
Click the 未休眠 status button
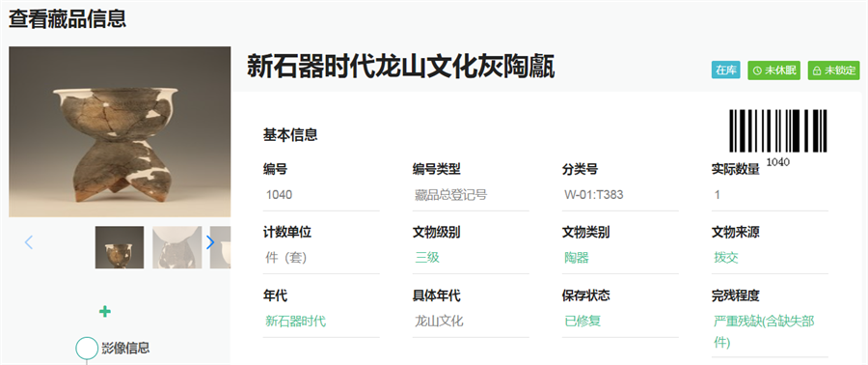(773, 70)
